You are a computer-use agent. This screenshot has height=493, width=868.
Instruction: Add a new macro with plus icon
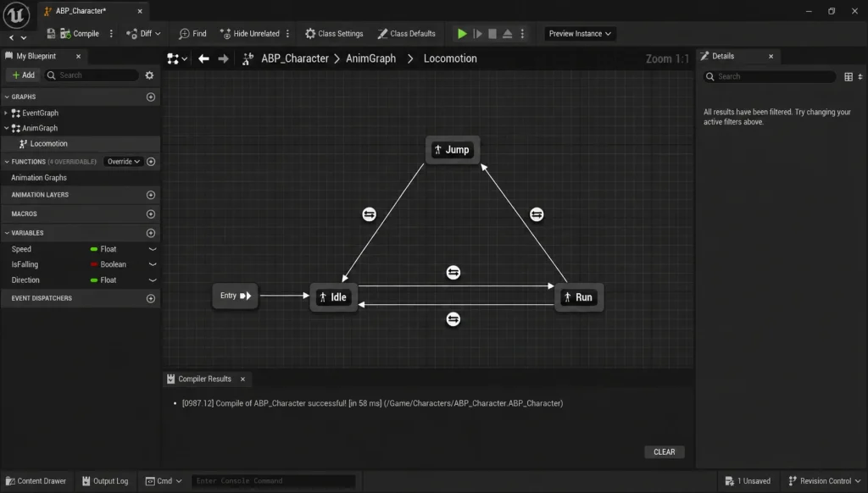coord(151,213)
